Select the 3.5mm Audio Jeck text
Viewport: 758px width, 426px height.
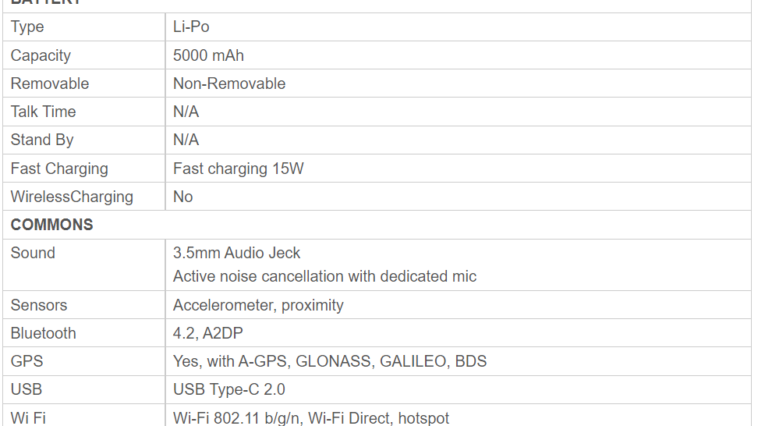click(236, 252)
